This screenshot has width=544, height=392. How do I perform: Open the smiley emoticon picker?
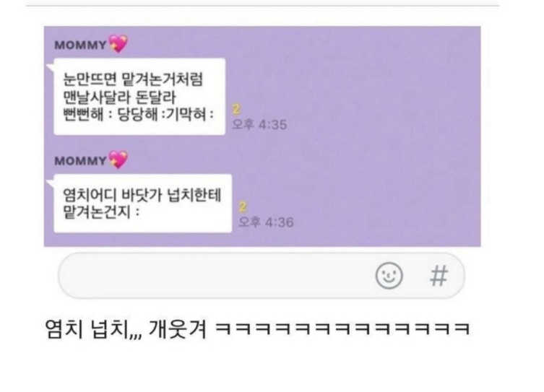point(389,276)
